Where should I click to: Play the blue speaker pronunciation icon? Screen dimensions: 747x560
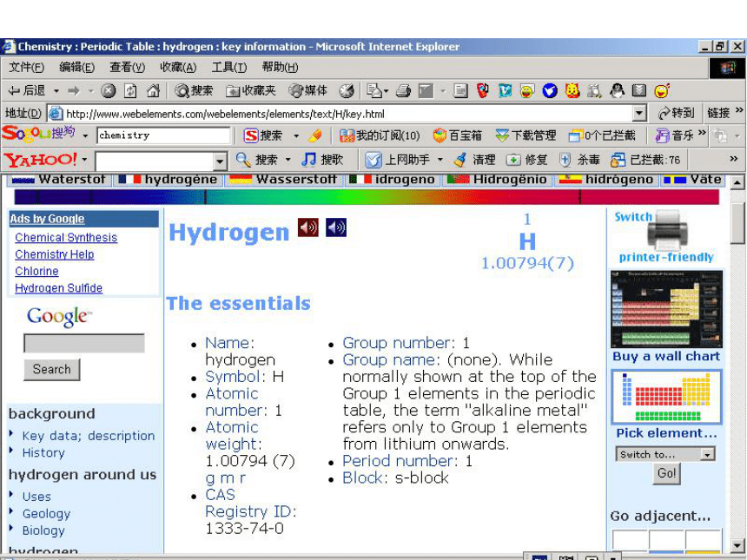[336, 227]
